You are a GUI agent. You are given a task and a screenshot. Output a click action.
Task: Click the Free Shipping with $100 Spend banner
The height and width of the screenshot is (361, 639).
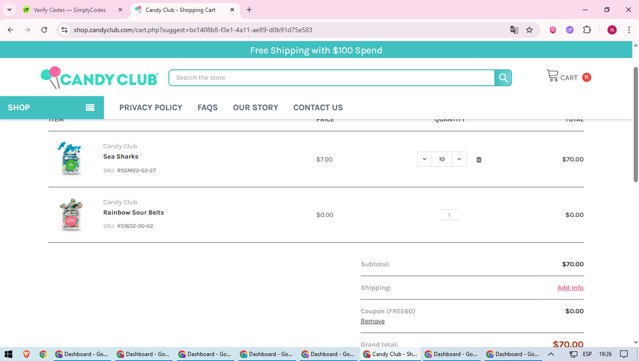(316, 50)
